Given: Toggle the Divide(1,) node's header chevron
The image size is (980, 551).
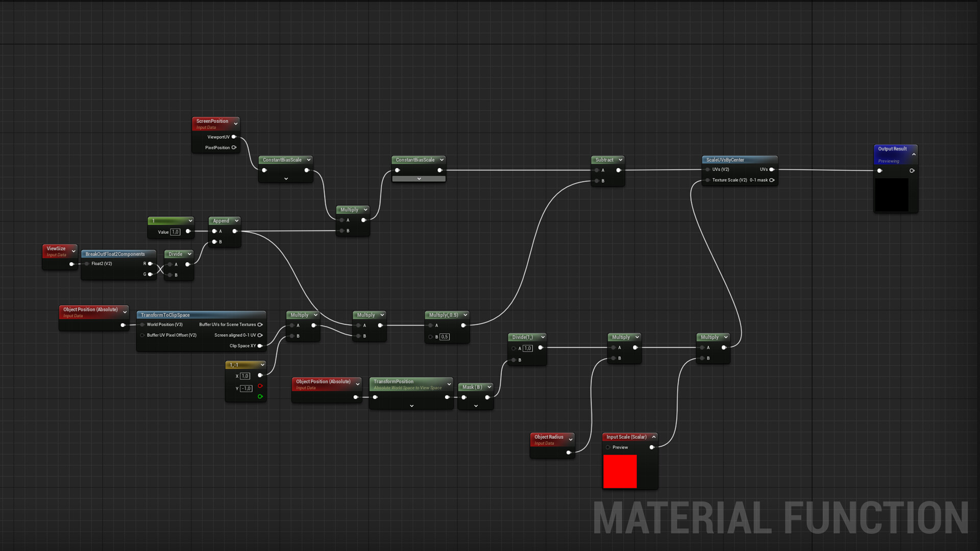Looking at the screenshot, I should point(543,337).
